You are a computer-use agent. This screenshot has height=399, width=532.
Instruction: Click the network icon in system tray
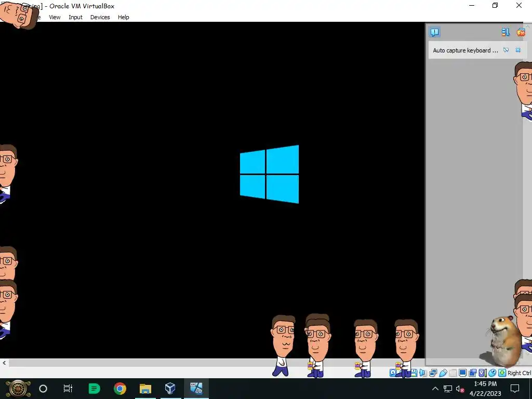tap(447, 389)
